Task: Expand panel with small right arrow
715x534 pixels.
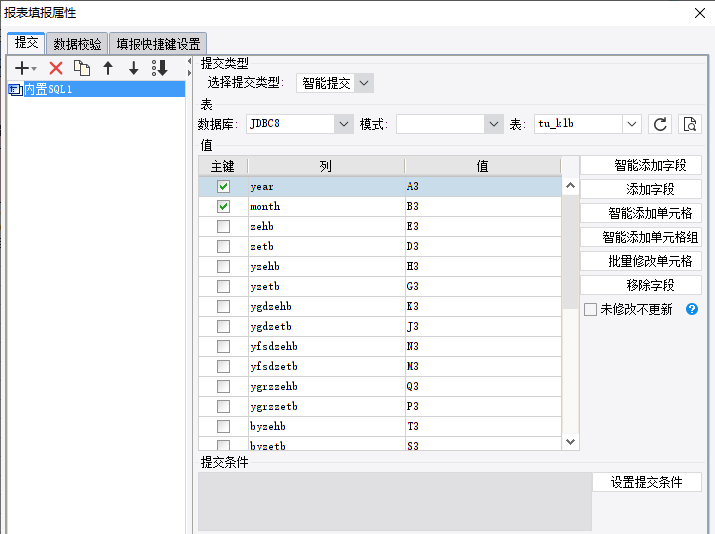Action: coord(189,73)
